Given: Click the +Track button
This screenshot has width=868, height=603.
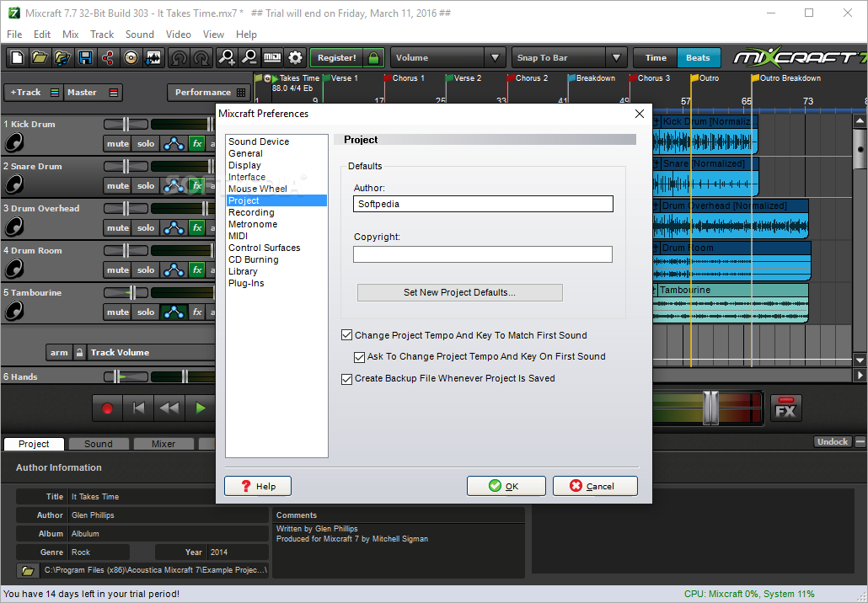Looking at the screenshot, I should pyautogui.click(x=33, y=93).
